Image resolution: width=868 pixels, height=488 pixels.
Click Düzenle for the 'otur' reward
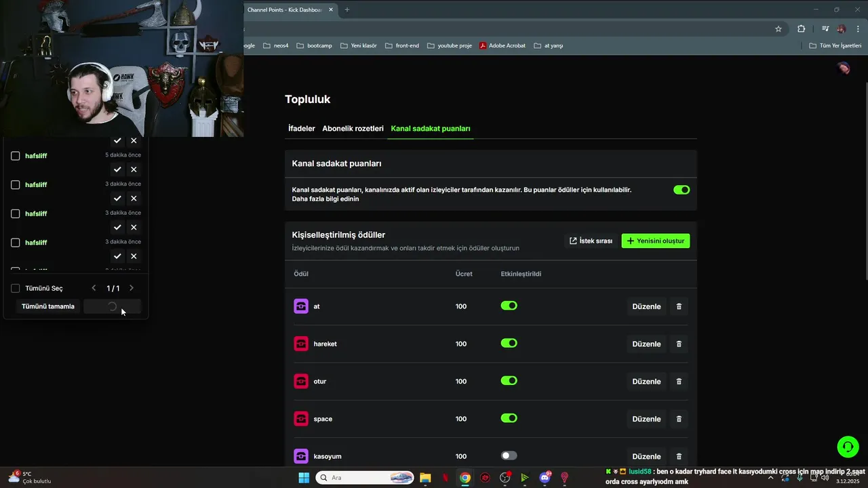click(646, 381)
